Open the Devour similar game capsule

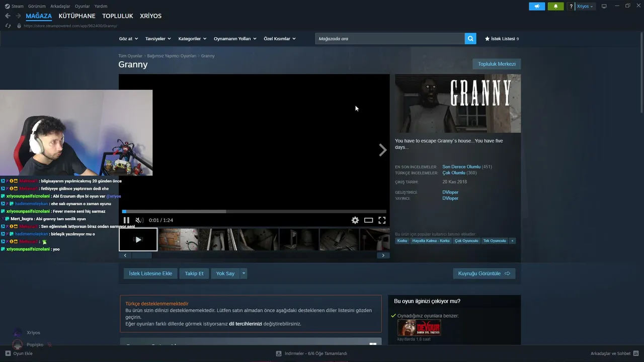pos(419,327)
